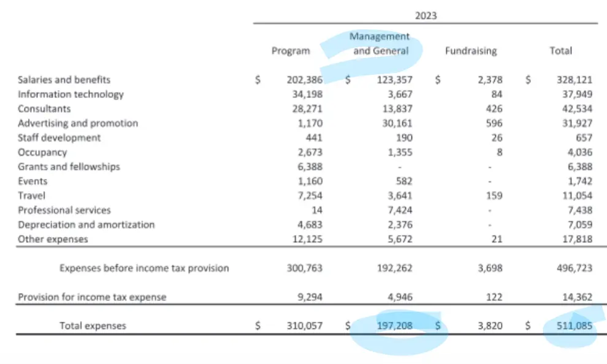
Task: Click the Management and General column header
Action: 380,44
